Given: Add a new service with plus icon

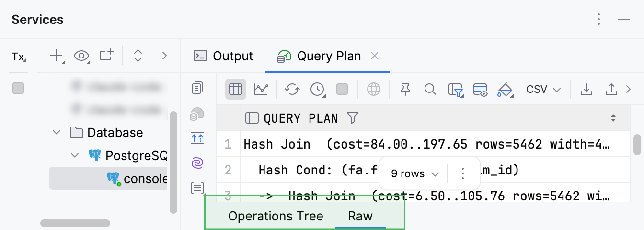Looking at the screenshot, I should 57,56.
